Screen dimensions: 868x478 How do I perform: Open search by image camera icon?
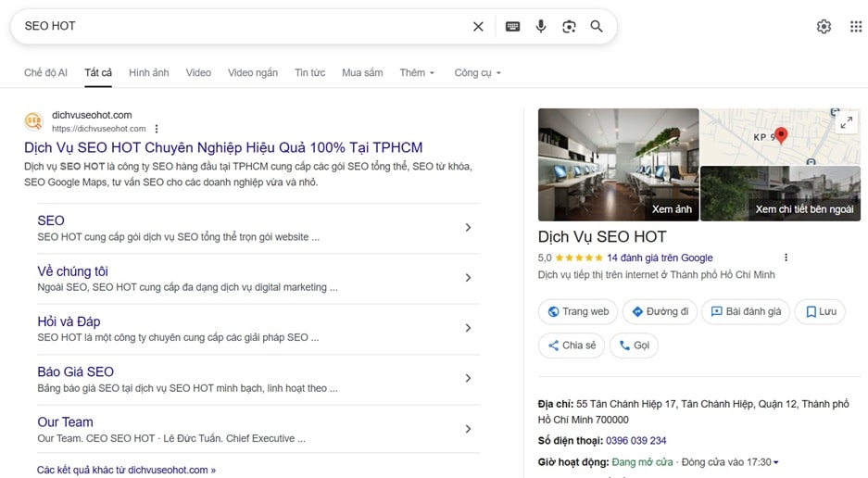pos(569,26)
